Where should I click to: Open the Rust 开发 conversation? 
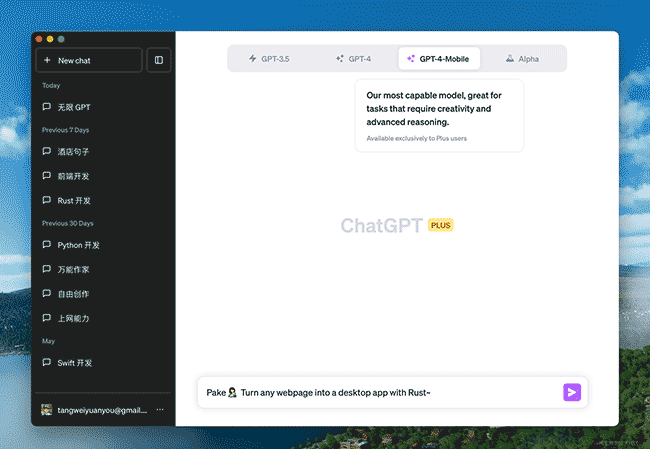tap(103, 200)
